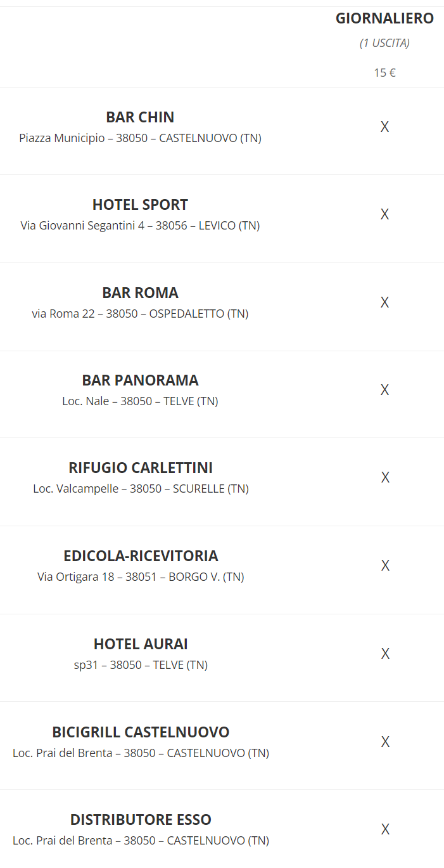Click the X mark for BAR CHIN
This screenshot has height=868, width=444.
384,127
